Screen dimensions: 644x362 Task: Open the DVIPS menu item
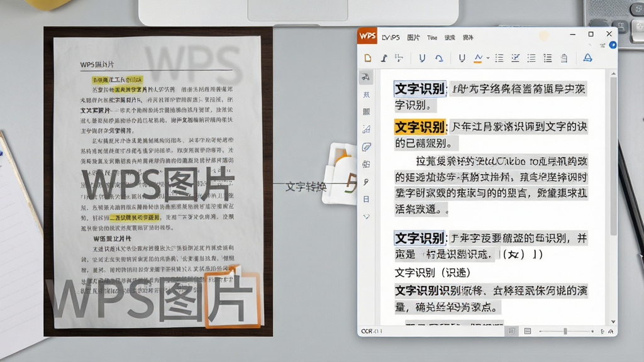click(391, 38)
